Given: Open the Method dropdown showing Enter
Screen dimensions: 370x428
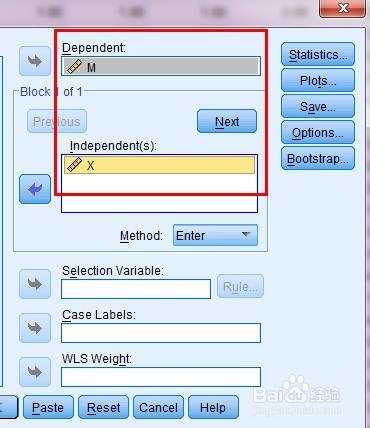Looking at the screenshot, I should (x=215, y=235).
